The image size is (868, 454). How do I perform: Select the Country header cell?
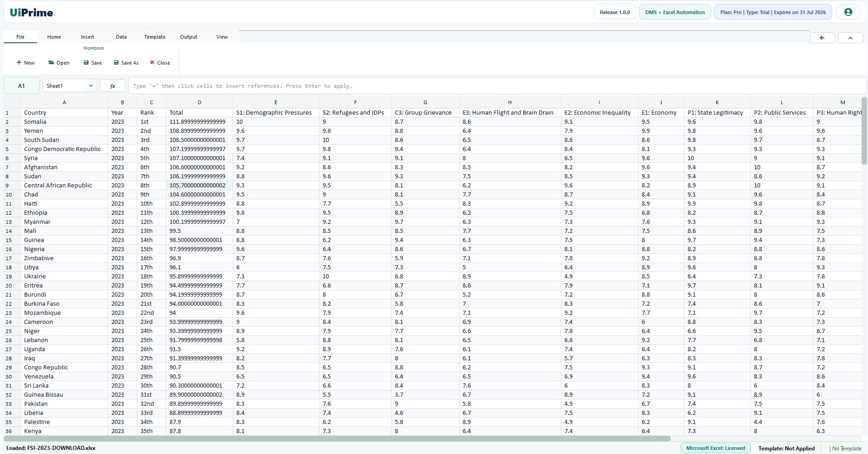(x=64, y=113)
